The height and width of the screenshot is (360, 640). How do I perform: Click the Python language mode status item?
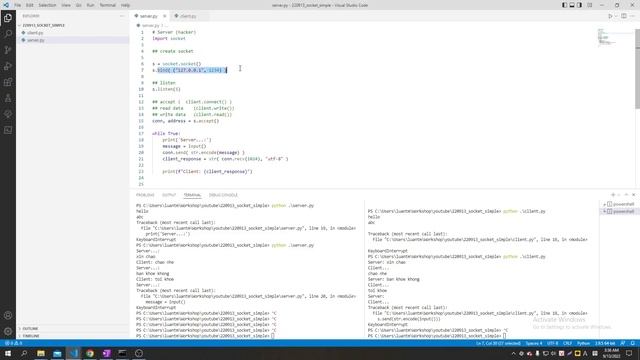point(583,343)
